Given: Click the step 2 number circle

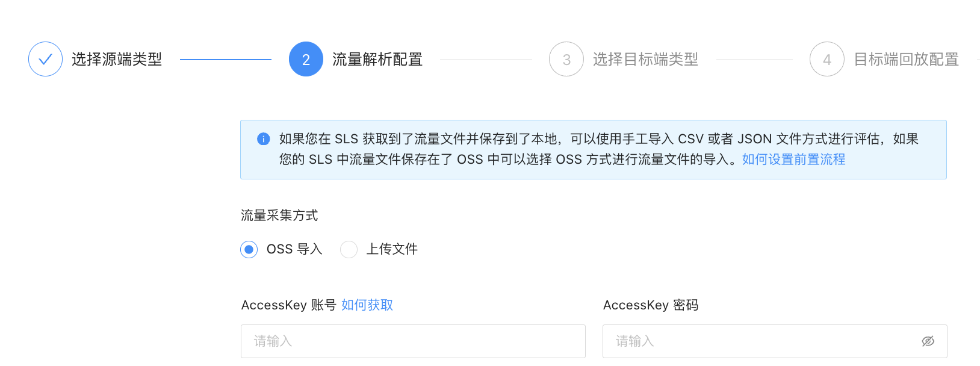Looking at the screenshot, I should [306, 59].
